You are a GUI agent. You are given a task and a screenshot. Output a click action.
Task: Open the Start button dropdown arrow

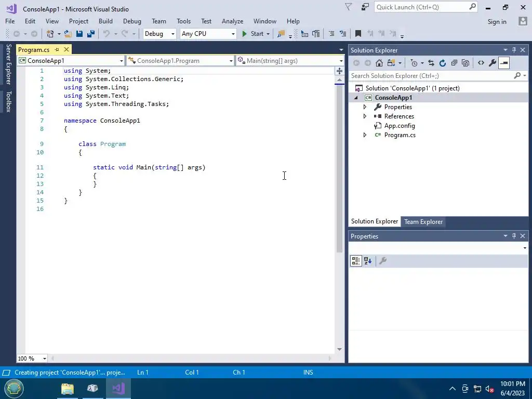268,34
